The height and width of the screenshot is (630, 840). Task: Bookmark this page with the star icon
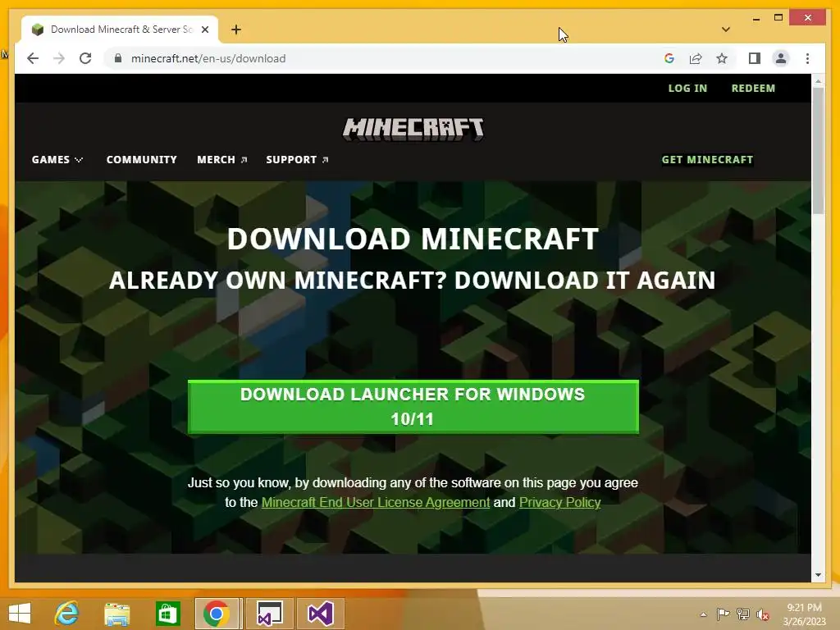(x=722, y=58)
